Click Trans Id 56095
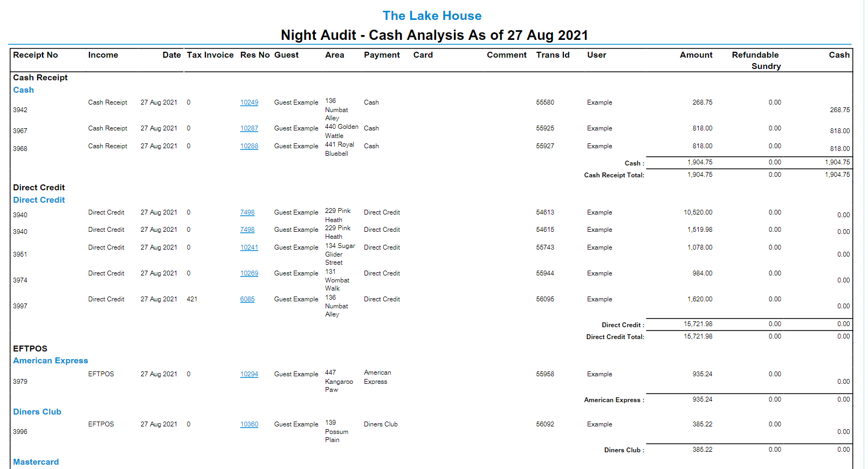 (x=545, y=299)
